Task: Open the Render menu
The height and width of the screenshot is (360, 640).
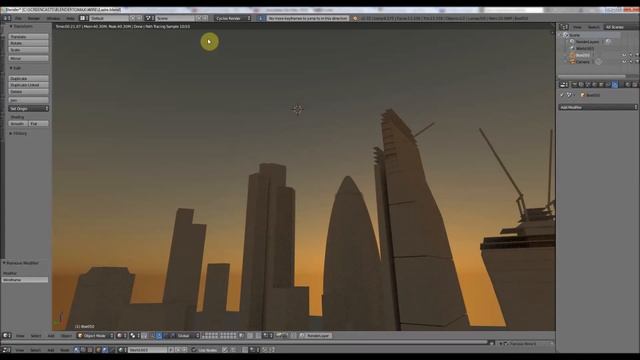Action: click(x=33, y=18)
